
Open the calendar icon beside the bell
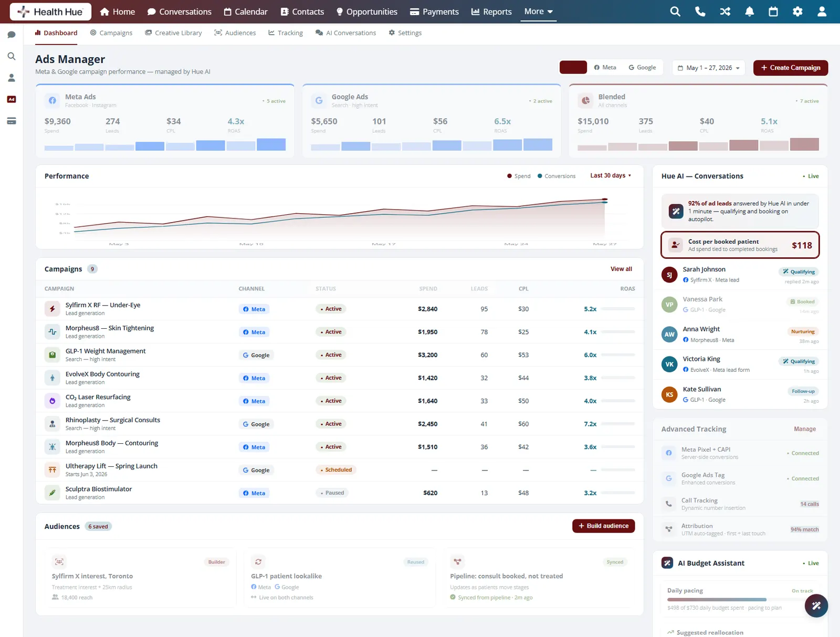[773, 12]
